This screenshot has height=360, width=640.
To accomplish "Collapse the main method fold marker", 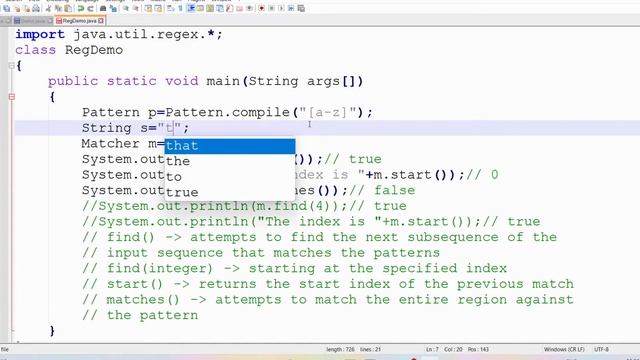I will [x=11, y=97].
